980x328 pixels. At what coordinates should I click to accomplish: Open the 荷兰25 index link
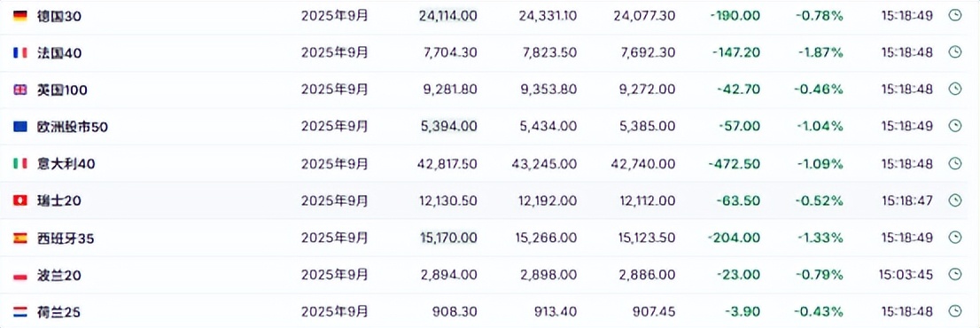click(58, 311)
